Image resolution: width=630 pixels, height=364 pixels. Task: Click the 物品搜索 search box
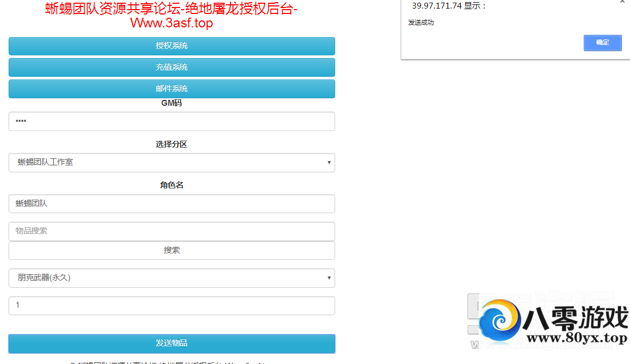click(x=171, y=231)
